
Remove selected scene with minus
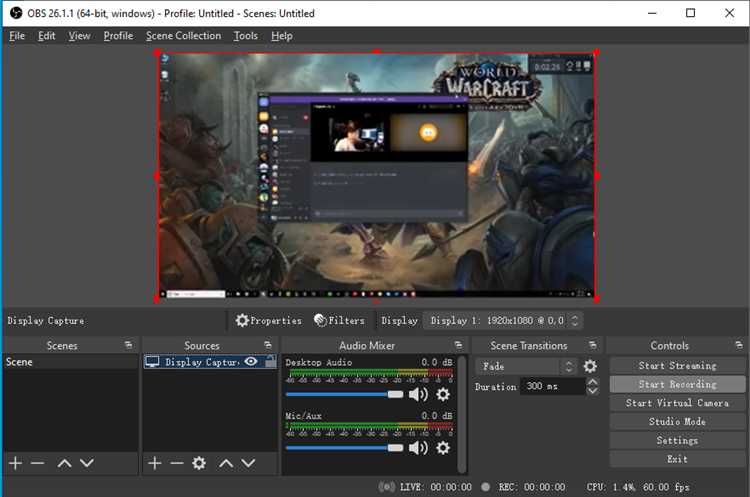tap(37, 463)
